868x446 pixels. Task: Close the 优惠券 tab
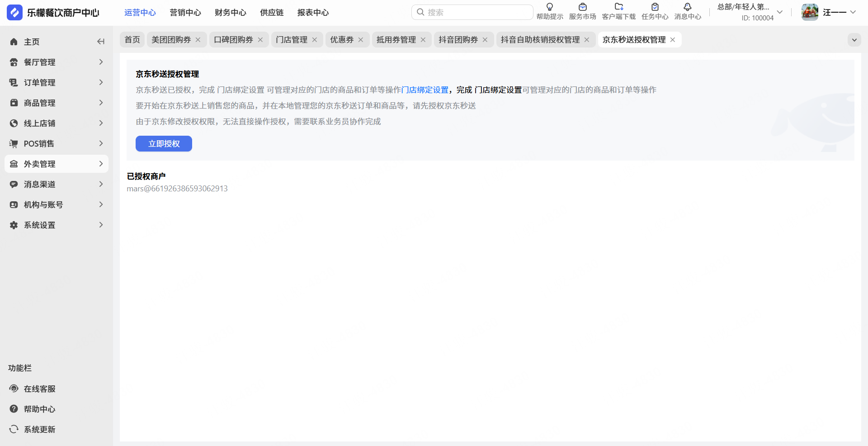361,40
